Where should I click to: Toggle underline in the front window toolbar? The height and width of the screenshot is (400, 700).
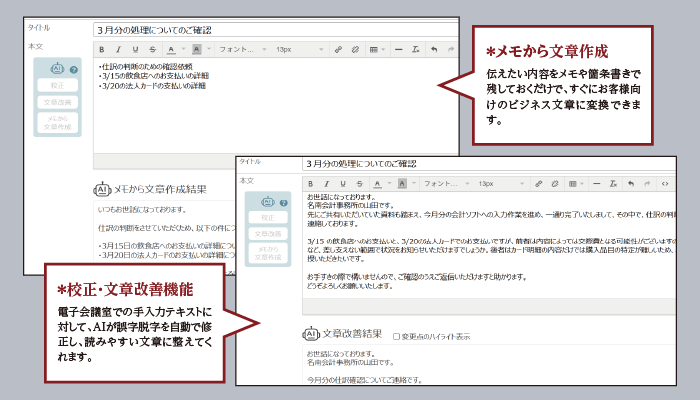343,183
